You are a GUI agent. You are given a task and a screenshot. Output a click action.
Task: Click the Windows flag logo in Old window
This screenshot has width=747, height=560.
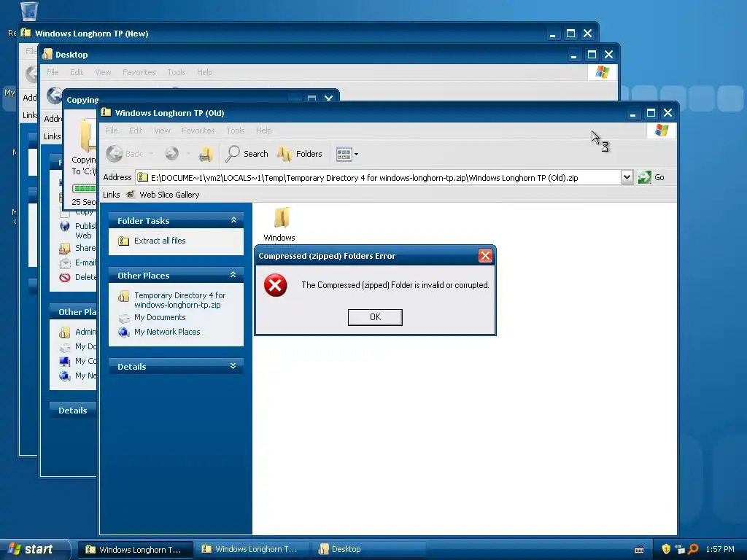pos(661,130)
